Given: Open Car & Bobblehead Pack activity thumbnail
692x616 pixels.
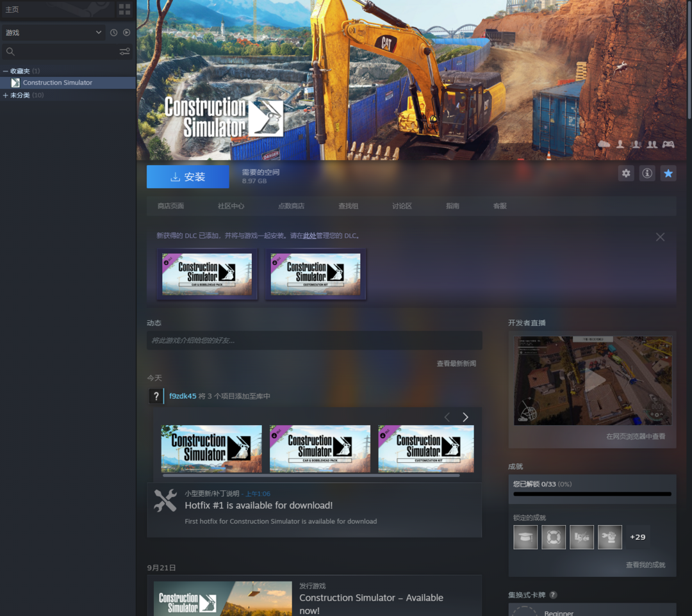Looking at the screenshot, I should (320, 448).
